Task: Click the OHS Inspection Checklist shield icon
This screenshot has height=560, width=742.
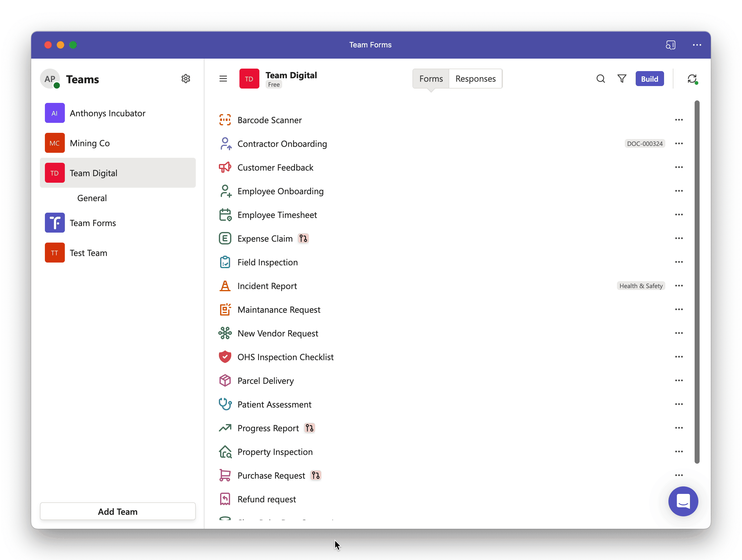Action: point(225,357)
